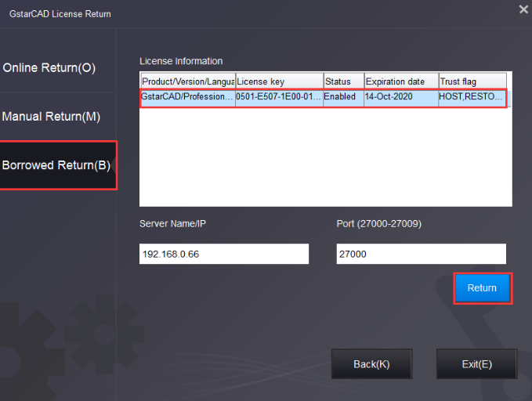Click the blue Return button
Viewport: 532px width, 401px height.
pyautogui.click(x=483, y=288)
